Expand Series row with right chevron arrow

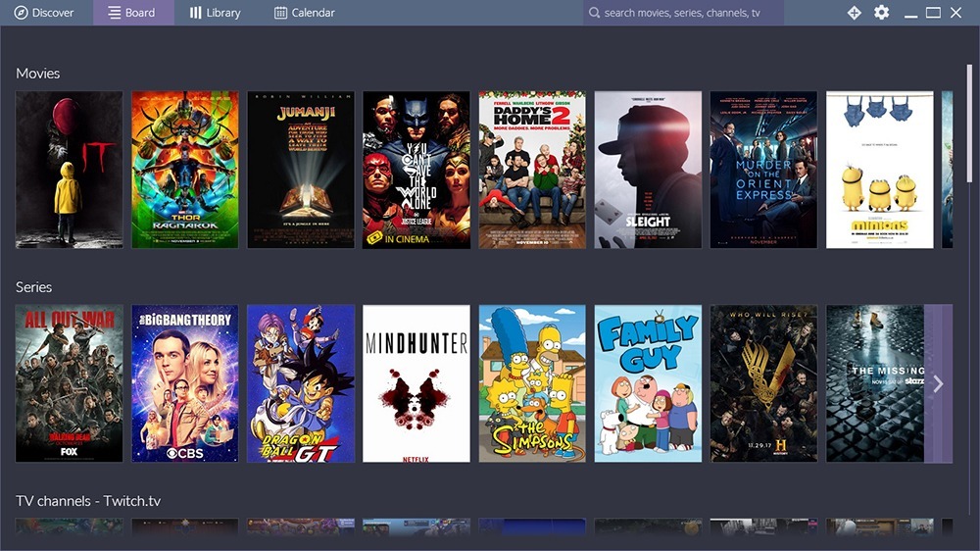(938, 383)
